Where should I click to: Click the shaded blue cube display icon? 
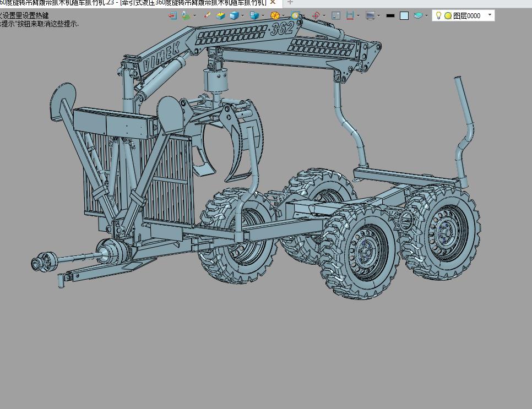tap(234, 15)
